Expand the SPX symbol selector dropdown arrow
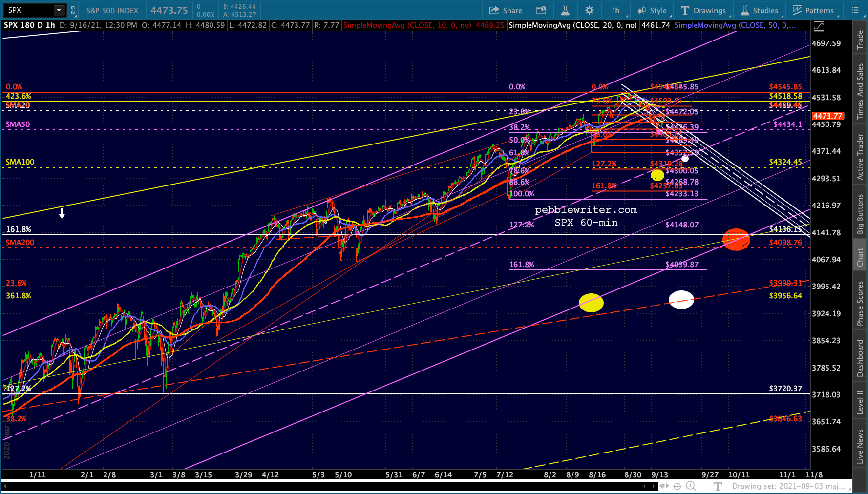 coord(59,10)
